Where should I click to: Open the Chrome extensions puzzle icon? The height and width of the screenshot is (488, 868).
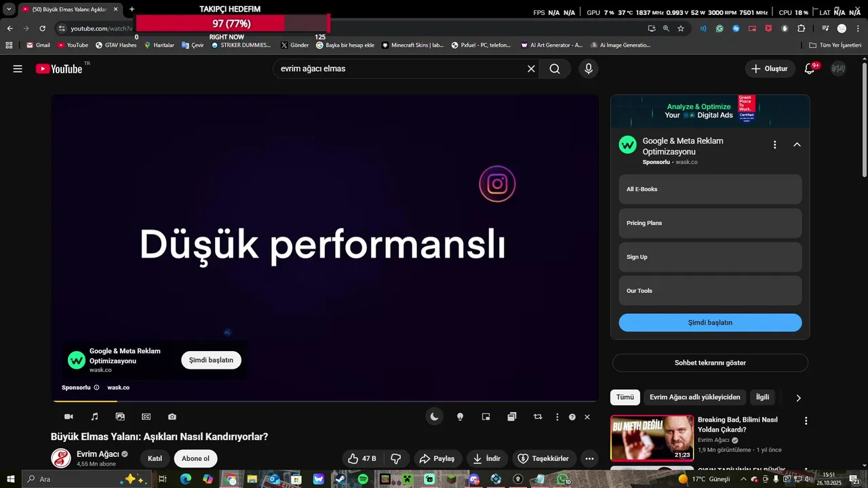(x=801, y=28)
